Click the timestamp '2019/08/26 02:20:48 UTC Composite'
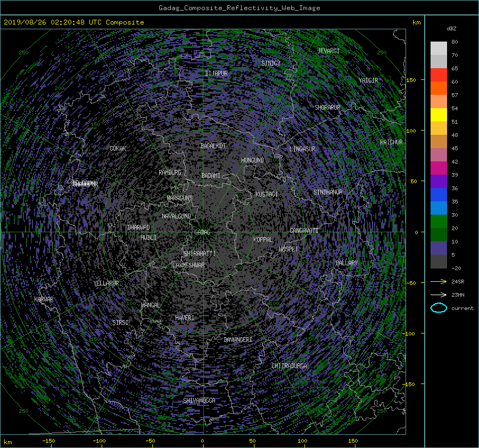The image size is (479, 448). click(73, 22)
